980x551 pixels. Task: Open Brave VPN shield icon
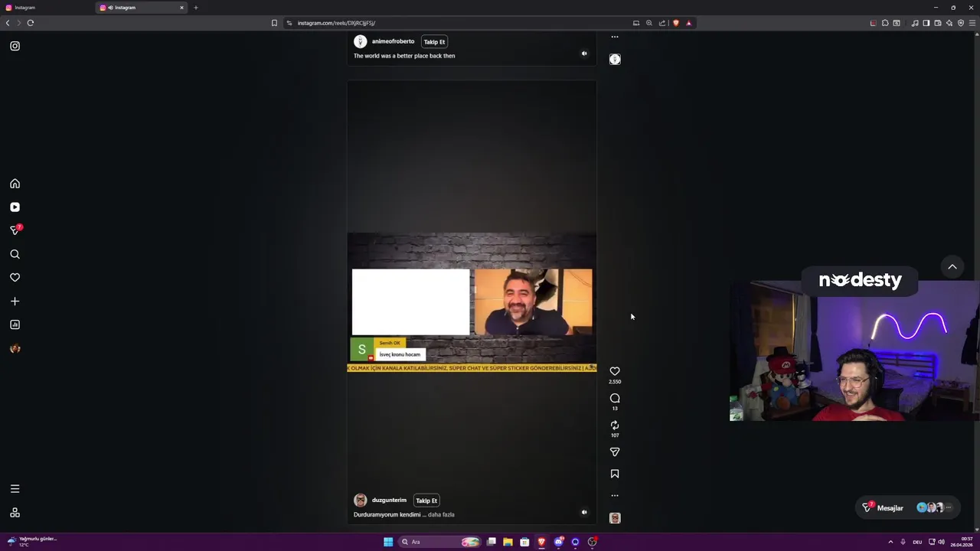(x=961, y=23)
